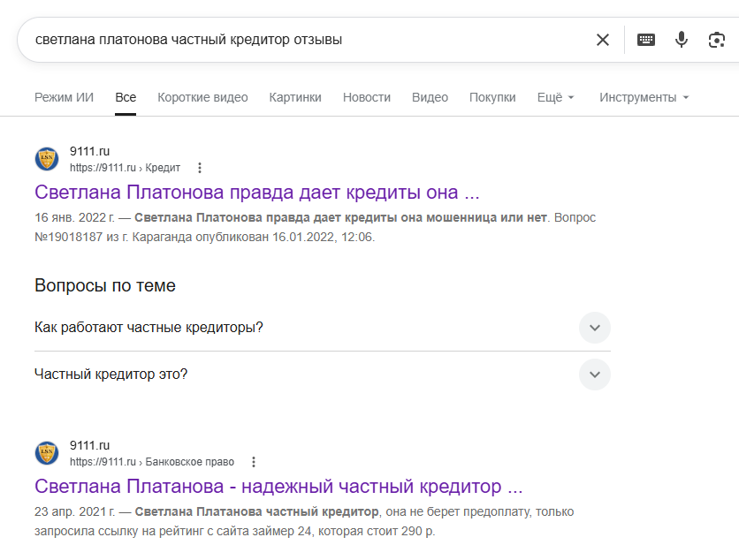Open Новости tab
739x560 pixels.
point(367,97)
